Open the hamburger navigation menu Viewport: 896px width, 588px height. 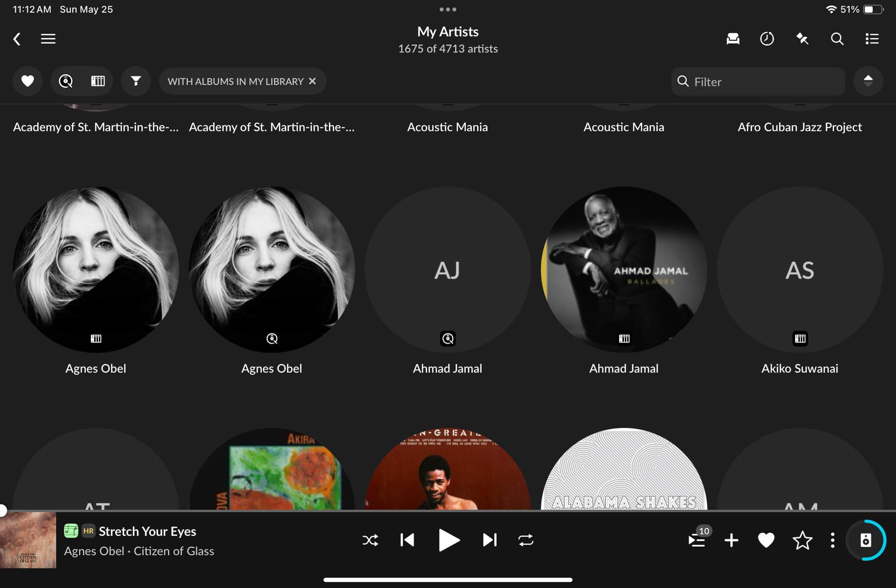point(48,39)
